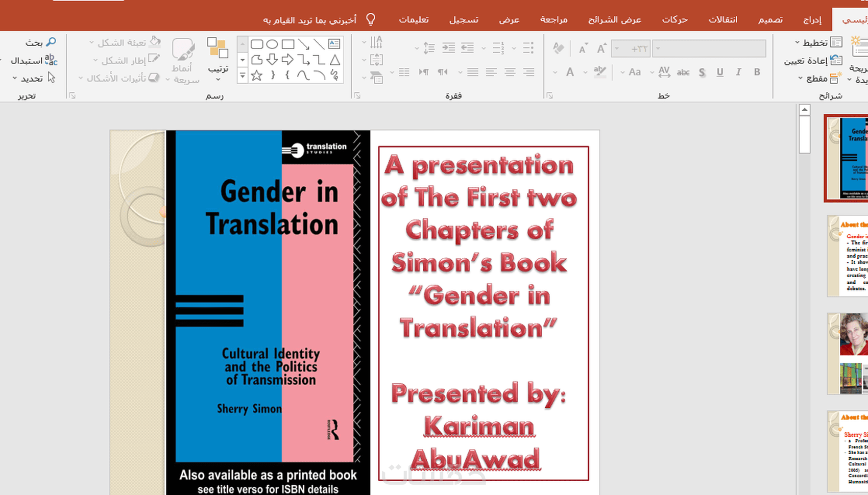Screen dimensions: 868x495
Task: Expand the تأثيرات الأشكال shape effects menu
Action: [119, 78]
